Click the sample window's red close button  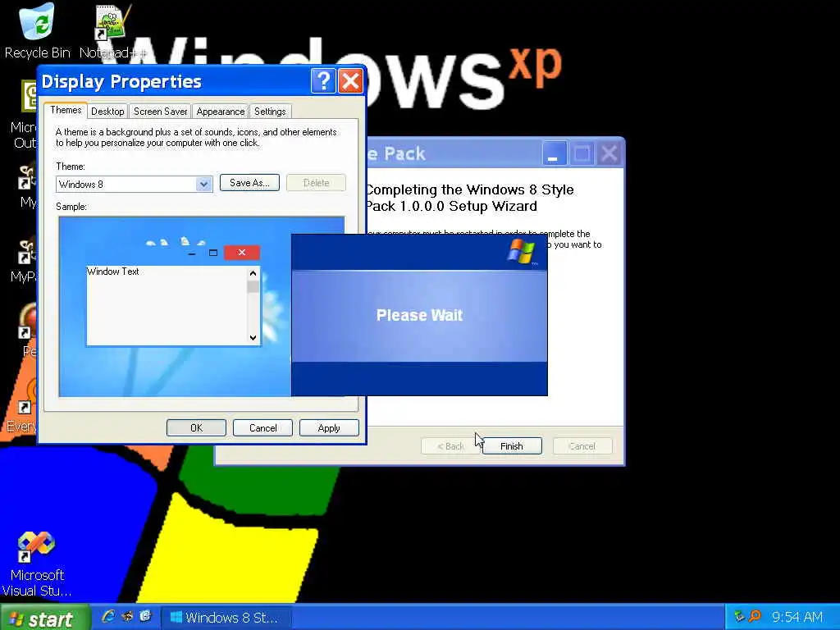[x=242, y=253]
